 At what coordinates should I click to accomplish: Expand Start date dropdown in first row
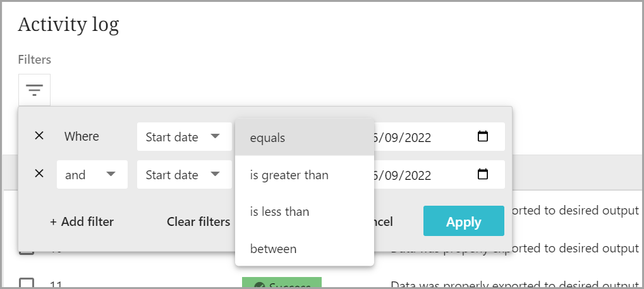pos(184,137)
